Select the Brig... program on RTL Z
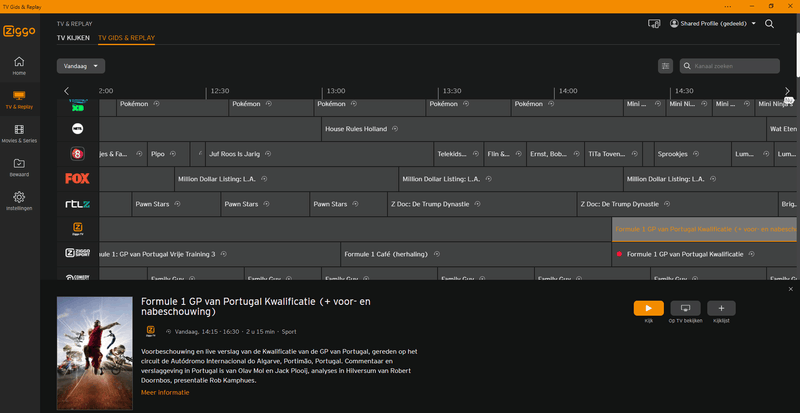Viewport: 800px width, 413px height. 788,204
